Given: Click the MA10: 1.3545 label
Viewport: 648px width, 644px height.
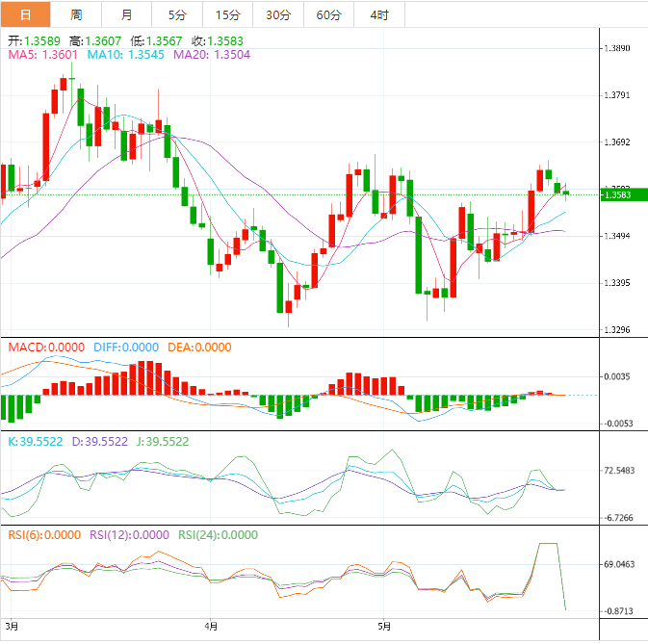Looking at the screenshot, I should (x=125, y=55).
